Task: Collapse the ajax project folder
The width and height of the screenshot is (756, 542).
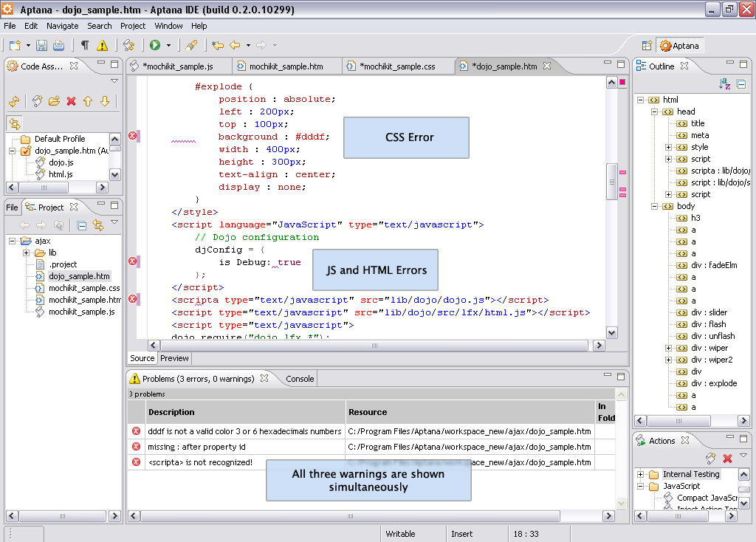Action: pos(12,241)
